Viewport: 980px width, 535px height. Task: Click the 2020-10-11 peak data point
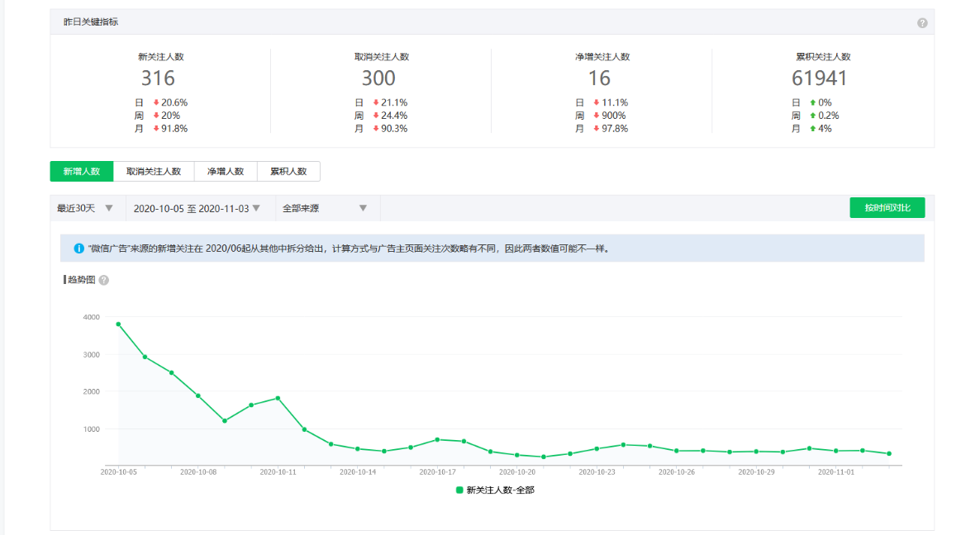(x=278, y=398)
